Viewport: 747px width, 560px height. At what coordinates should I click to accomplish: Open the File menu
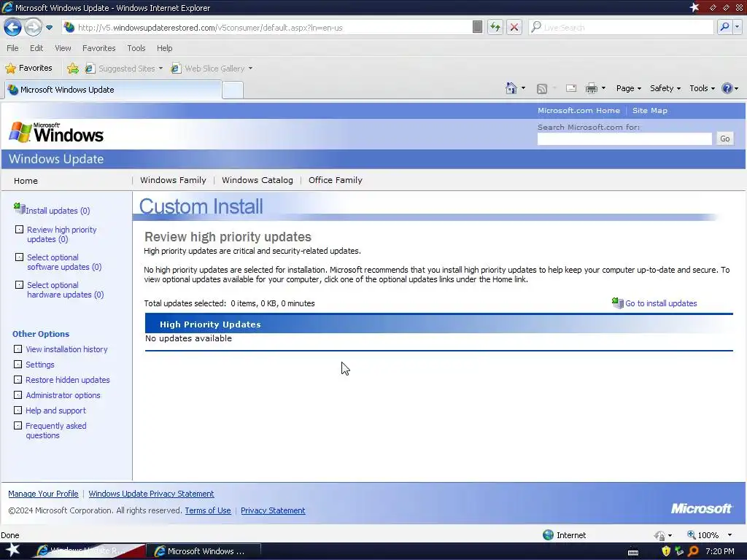(x=12, y=48)
